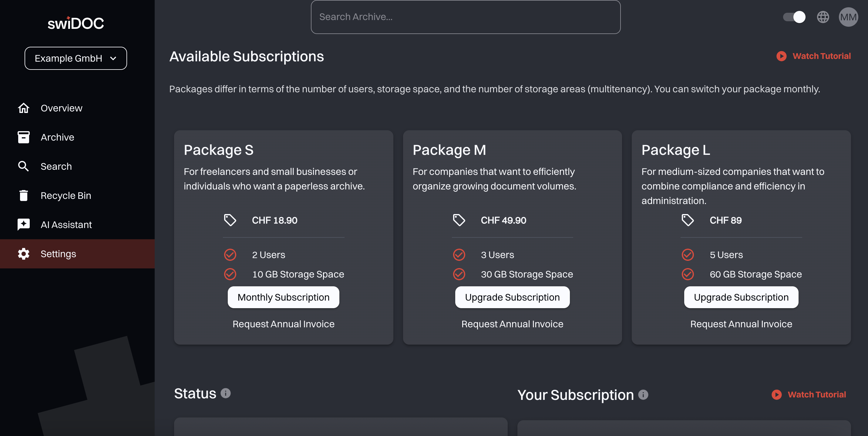Focus the Search Archive input field
This screenshot has height=436, width=868.
[465, 17]
